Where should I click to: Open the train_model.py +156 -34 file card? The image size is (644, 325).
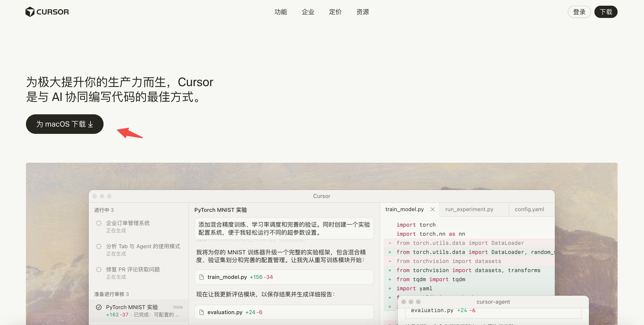[284, 277]
